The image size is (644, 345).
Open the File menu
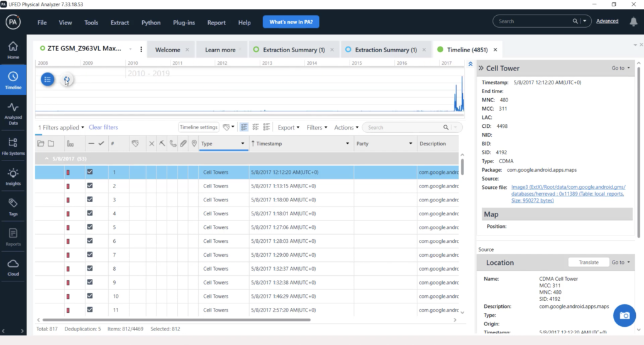click(x=42, y=23)
